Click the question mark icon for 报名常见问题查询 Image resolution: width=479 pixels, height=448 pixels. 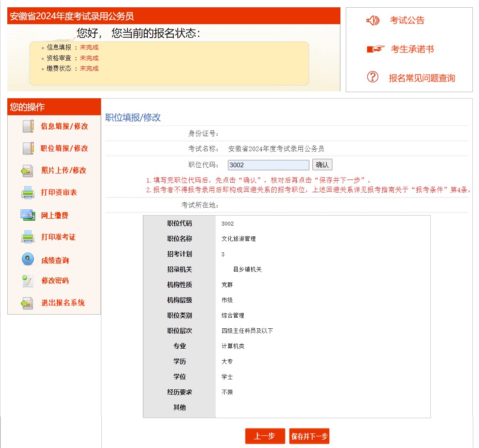[x=373, y=77]
